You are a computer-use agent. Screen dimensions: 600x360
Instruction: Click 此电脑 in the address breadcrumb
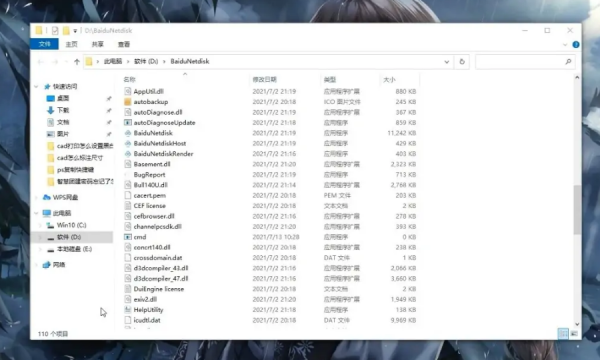pyautogui.click(x=112, y=61)
